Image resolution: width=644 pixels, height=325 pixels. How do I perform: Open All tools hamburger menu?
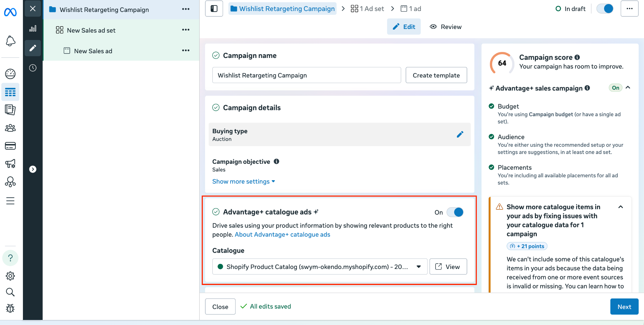click(10, 201)
